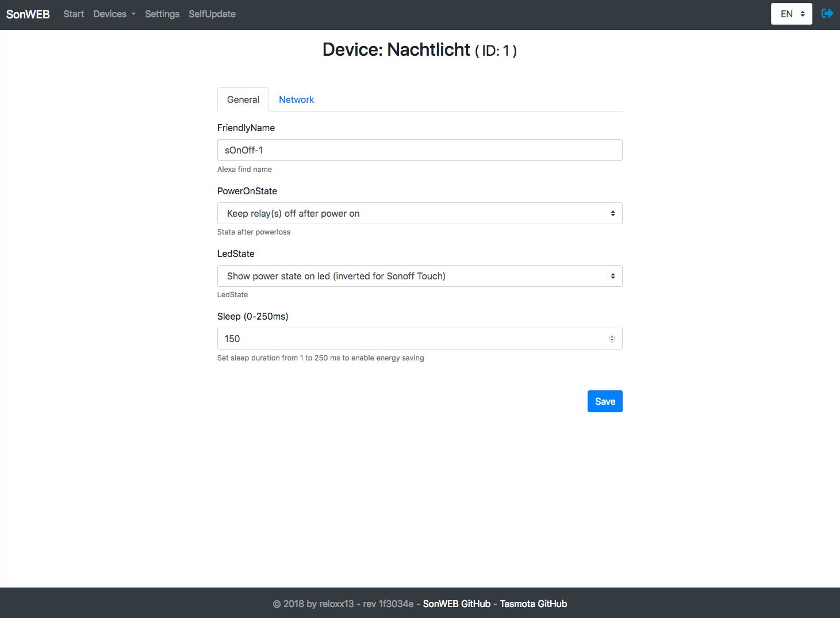Open the Settings page
Viewport: 840px width, 618px height.
162,14
